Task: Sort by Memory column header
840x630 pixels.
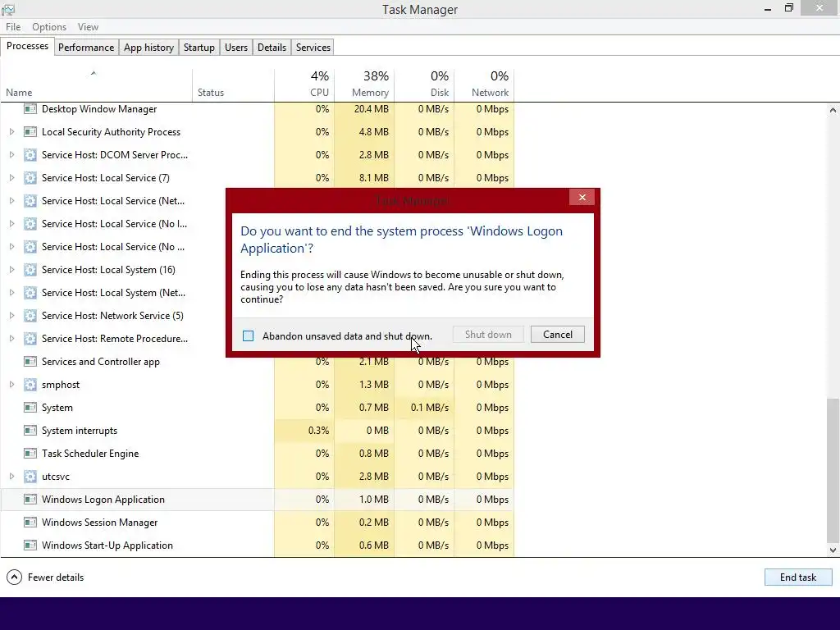Action: pyautogui.click(x=364, y=85)
